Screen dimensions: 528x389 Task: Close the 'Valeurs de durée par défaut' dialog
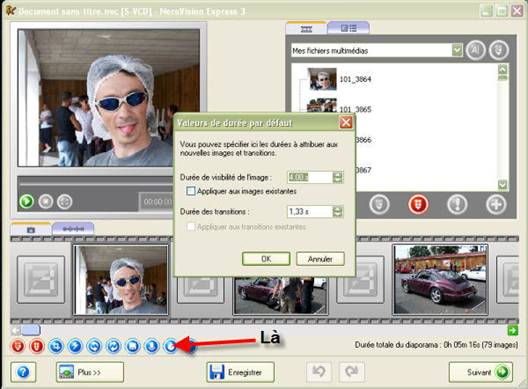(x=346, y=122)
